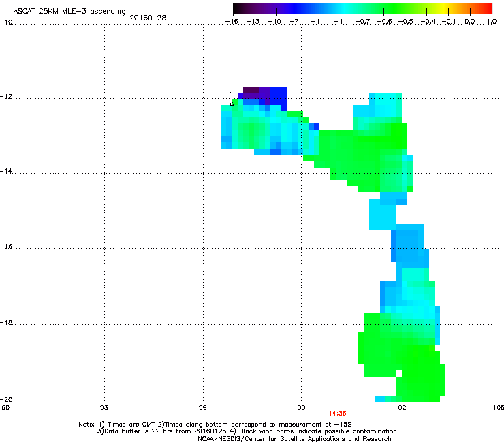This screenshot has height=443, width=504.
Task: Click the '-1' label on the color bar
Action: [338, 22]
